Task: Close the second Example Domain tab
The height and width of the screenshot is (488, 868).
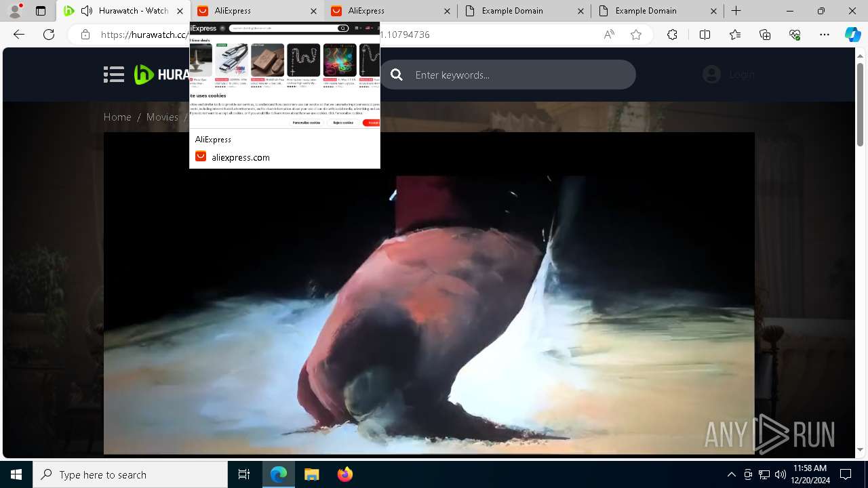Action: [714, 11]
